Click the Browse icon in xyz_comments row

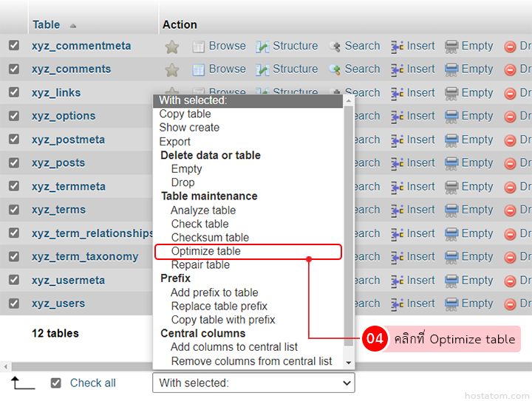[x=199, y=70]
